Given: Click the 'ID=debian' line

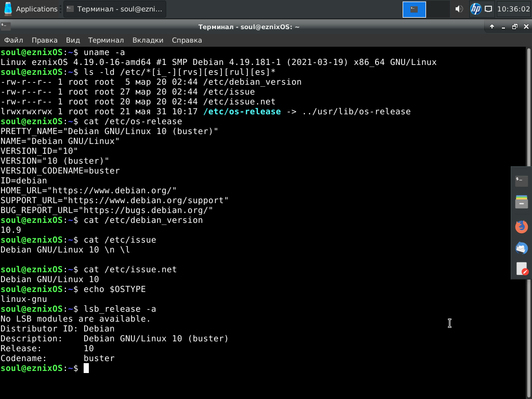Looking at the screenshot, I should (24, 181).
